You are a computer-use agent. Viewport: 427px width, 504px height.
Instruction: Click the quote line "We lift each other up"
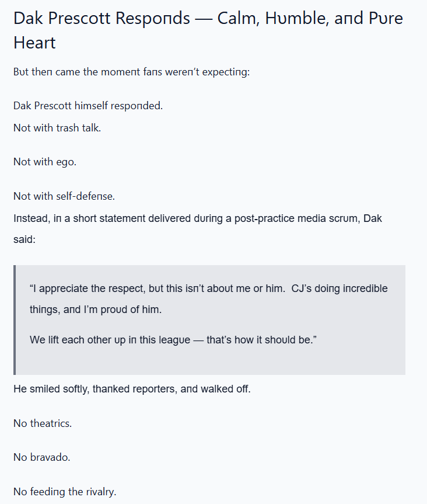tap(171, 339)
